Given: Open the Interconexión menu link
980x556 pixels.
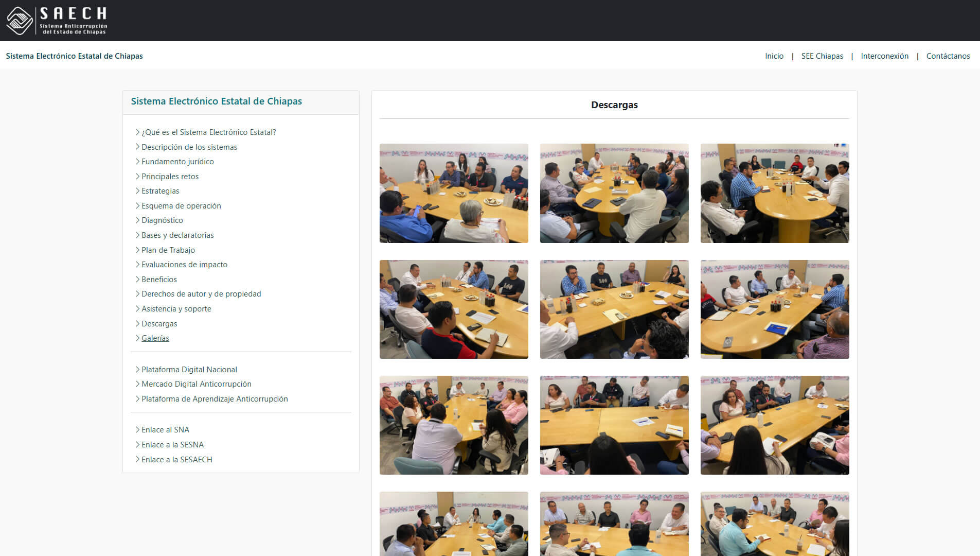Looking at the screenshot, I should (884, 56).
